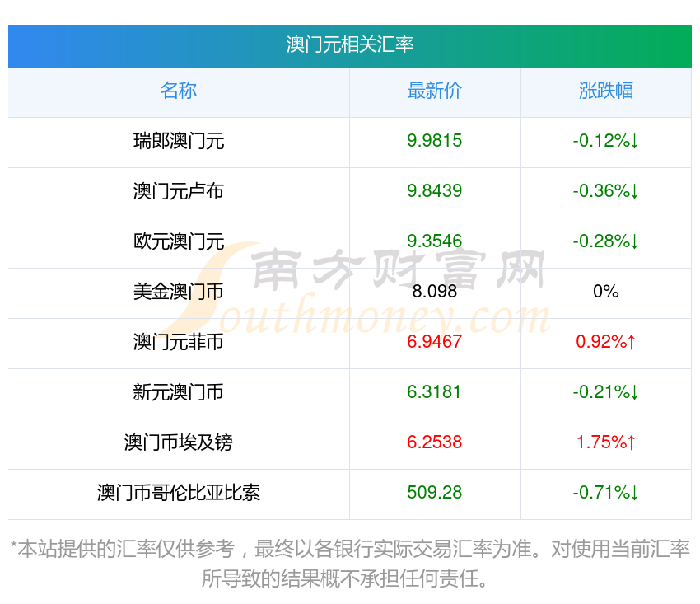Image resolution: width=700 pixels, height=604 pixels.
Task: Select the 瑞郎澳门元 row name
Action: (x=179, y=141)
